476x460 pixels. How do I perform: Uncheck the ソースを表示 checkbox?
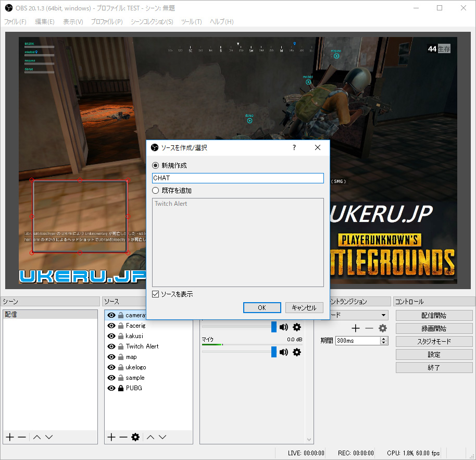(x=155, y=294)
